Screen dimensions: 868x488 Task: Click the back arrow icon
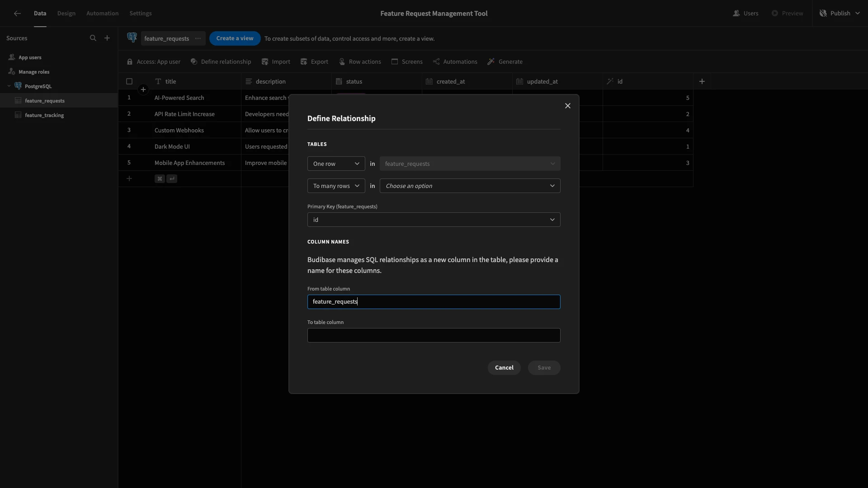[17, 14]
